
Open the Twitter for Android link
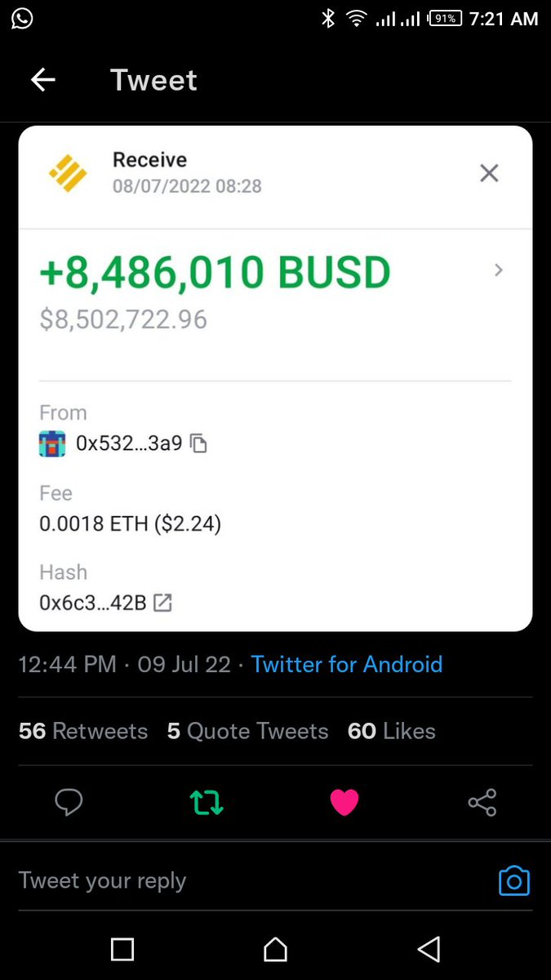[x=347, y=664]
